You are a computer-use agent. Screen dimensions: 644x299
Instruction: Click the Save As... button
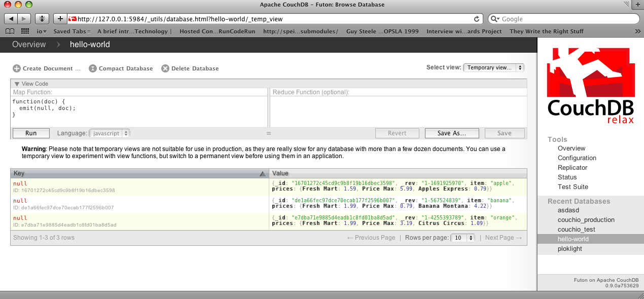(x=451, y=133)
